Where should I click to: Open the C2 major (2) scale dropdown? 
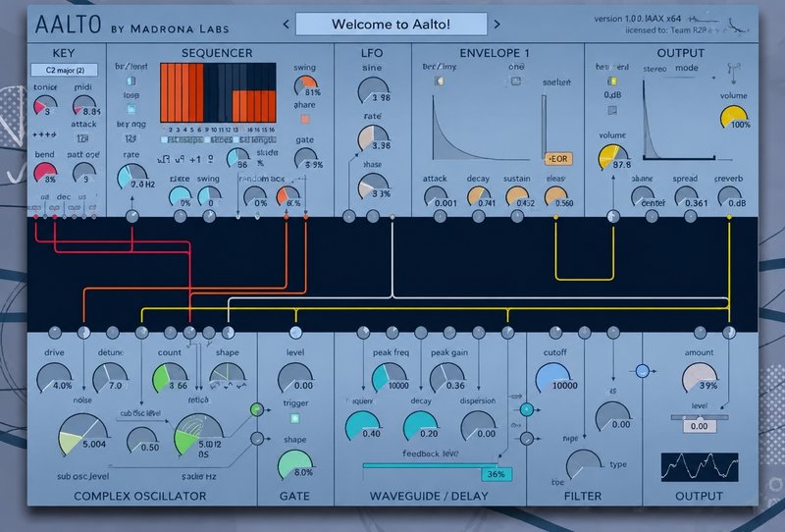tap(64, 70)
